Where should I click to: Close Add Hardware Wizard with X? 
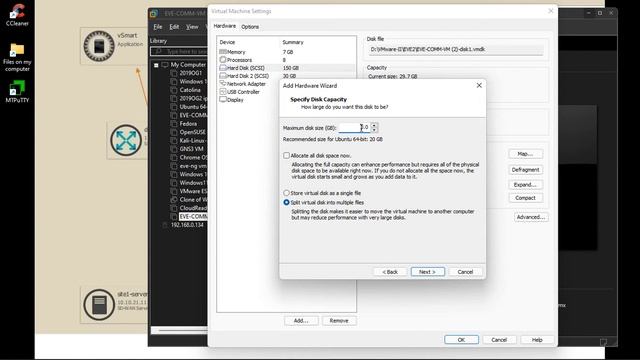[479, 85]
